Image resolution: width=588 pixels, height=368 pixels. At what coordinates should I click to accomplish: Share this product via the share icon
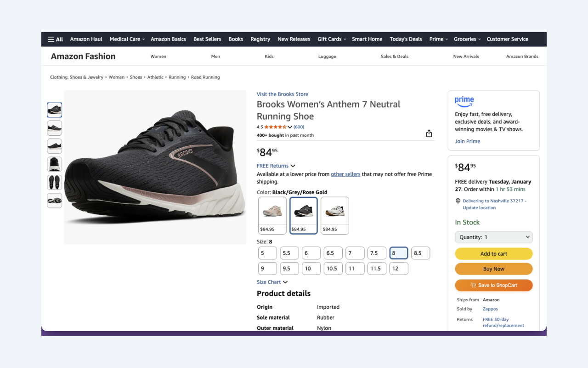[x=429, y=133]
